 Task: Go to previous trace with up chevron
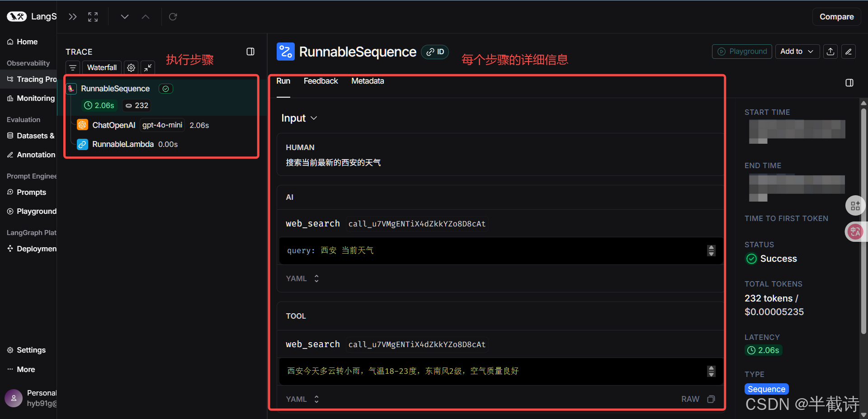146,17
